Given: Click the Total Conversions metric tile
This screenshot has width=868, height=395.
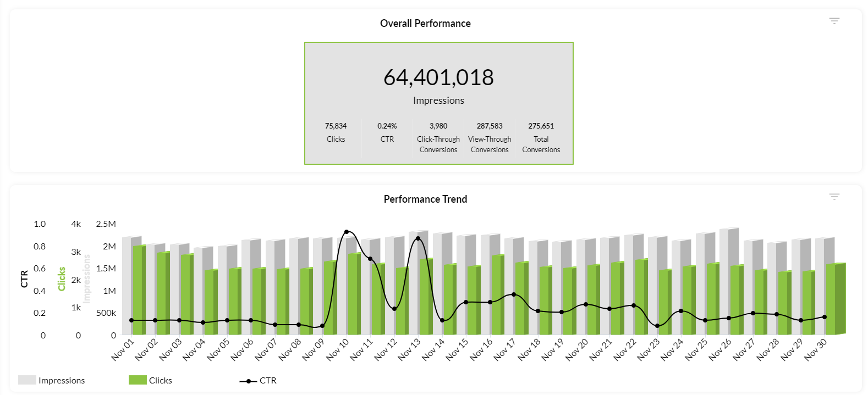Looking at the screenshot, I should (x=541, y=137).
